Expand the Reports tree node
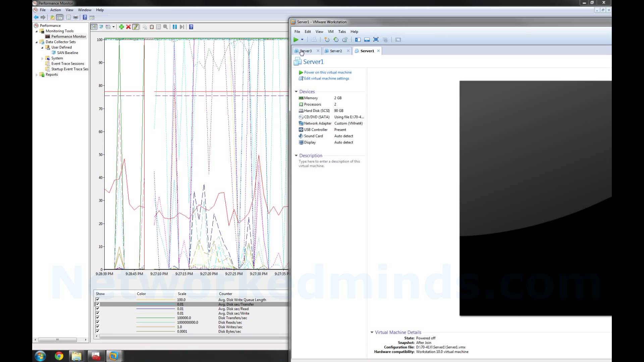The image size is (644, 362). pyautogui.click(x=37, y=75)
